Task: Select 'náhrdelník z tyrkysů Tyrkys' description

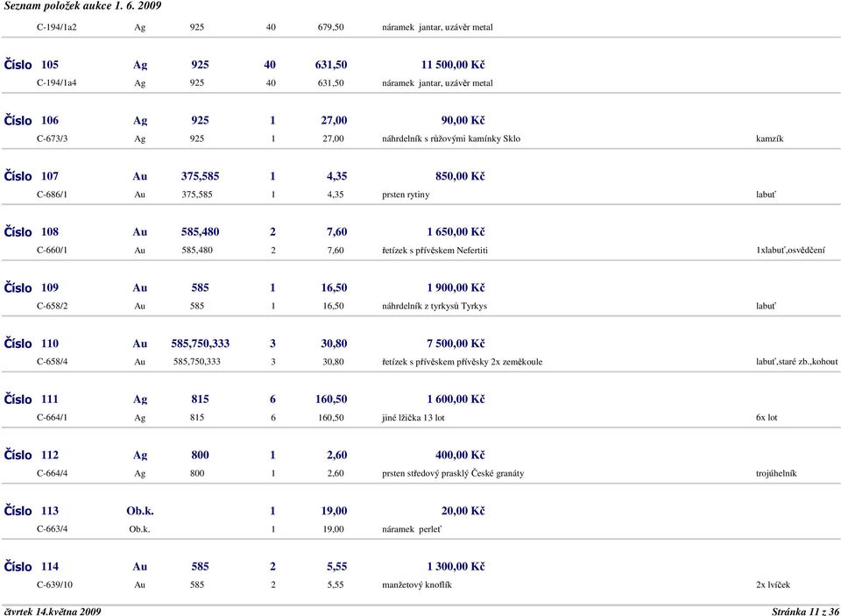Action: coord(435,307)
